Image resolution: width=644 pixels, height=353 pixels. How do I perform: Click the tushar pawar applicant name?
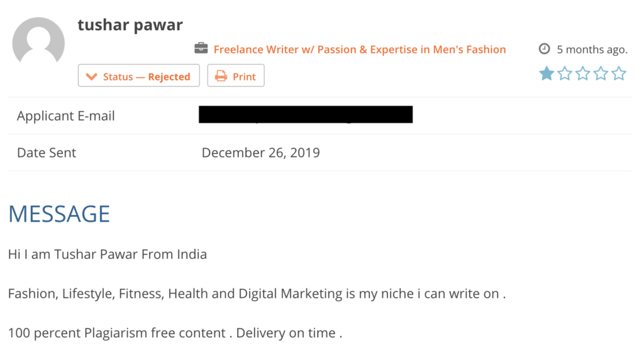pyautogui.click(x=130, y=25)
